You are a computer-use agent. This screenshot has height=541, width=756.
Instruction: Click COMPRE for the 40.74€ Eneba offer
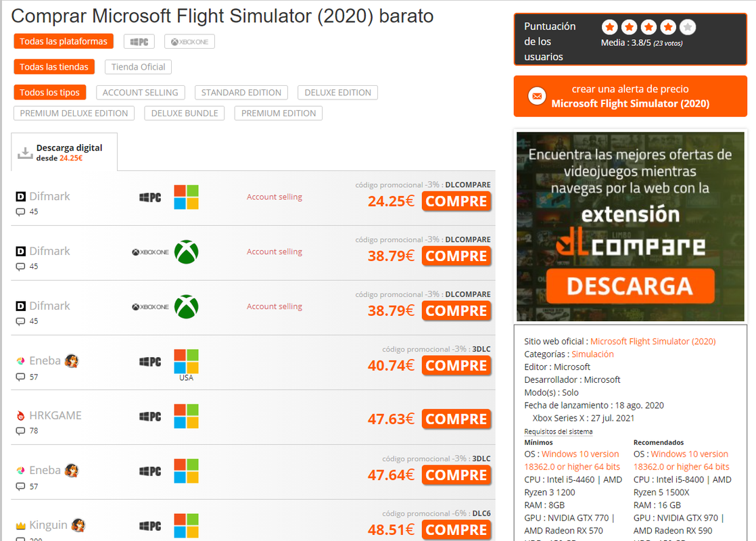(x=456, y=365)
